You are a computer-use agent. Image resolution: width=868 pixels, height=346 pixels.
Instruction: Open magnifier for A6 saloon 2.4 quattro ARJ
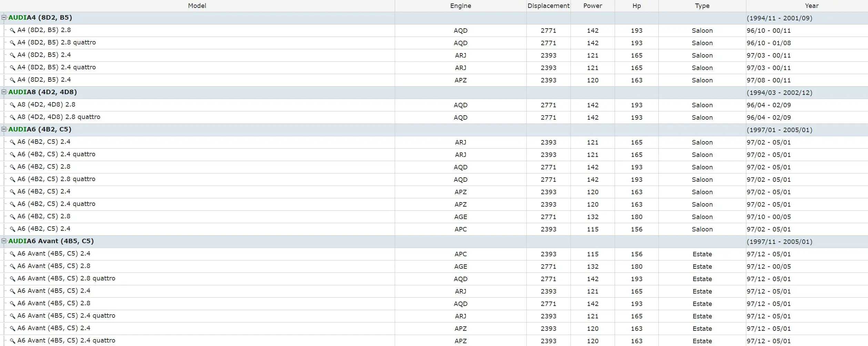pos(12,155)
